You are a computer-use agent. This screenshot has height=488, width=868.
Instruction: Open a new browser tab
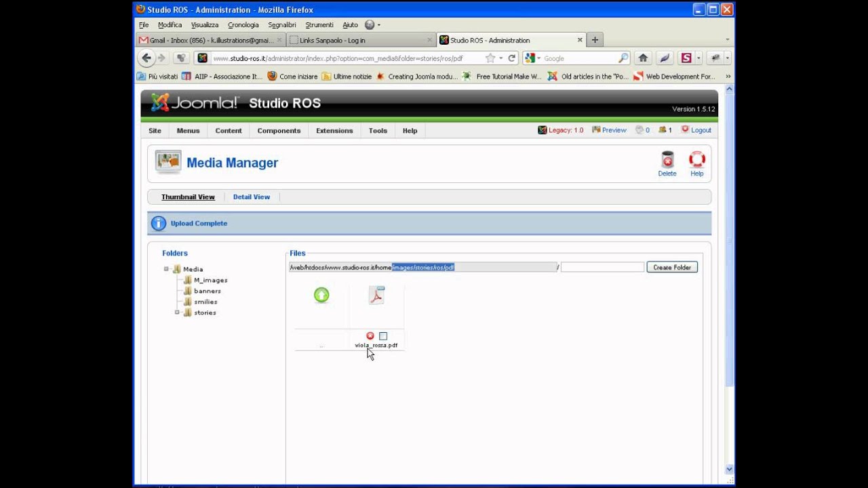click(595, 40)
